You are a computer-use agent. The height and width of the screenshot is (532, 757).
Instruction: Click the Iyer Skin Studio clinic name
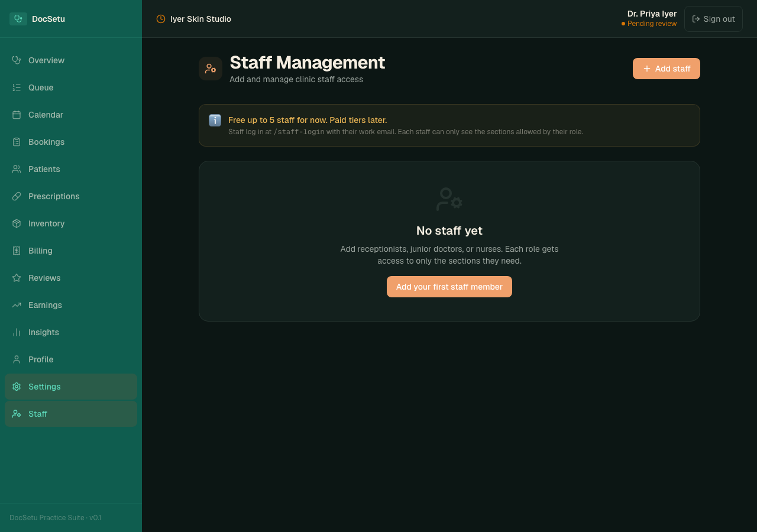click(200, 19)
